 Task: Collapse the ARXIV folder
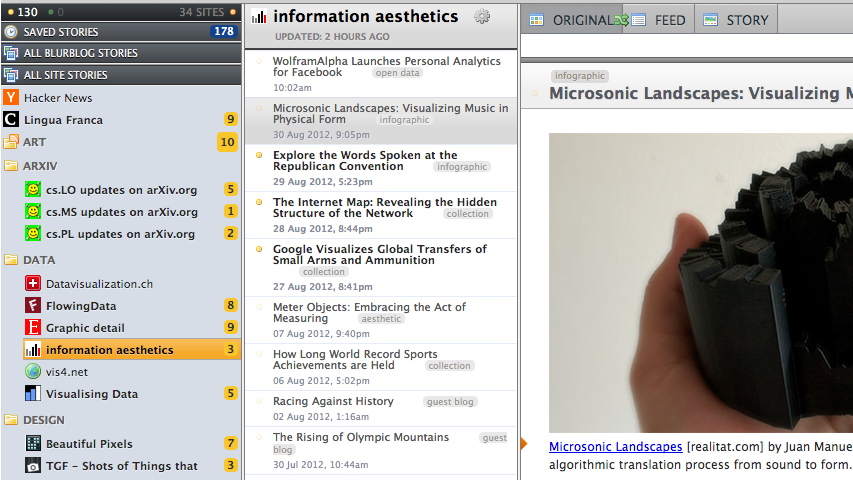coord(11,165)
